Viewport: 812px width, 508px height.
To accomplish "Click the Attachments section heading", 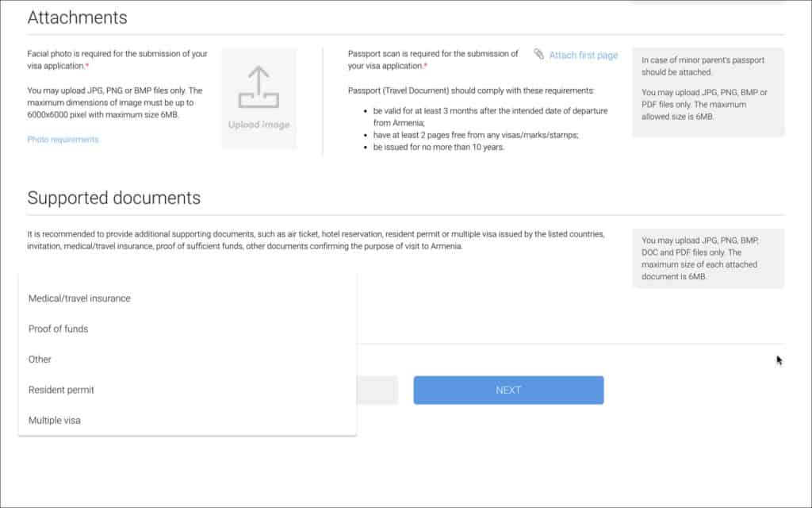I will point(77,17).
